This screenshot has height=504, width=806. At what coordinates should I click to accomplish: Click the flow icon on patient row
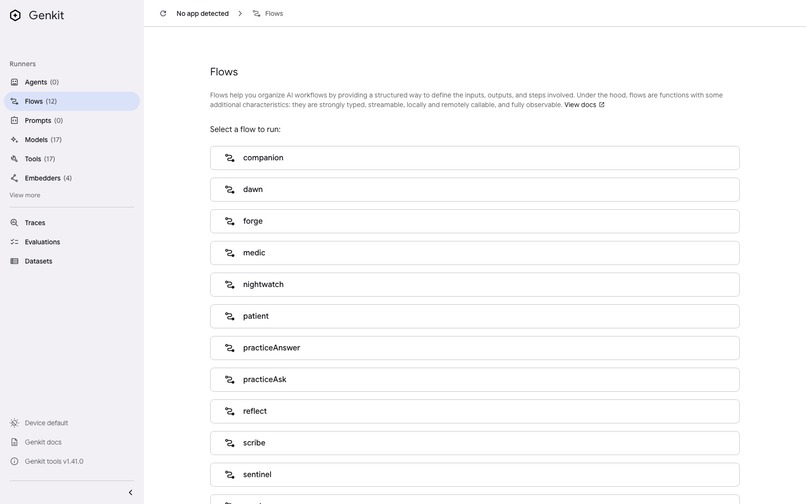(230, 316)
